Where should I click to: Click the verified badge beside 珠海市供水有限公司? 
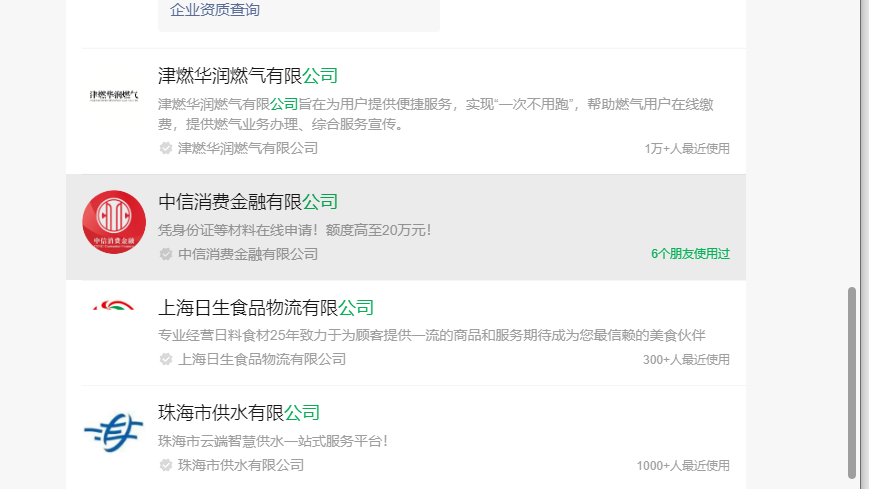(166, 465)
